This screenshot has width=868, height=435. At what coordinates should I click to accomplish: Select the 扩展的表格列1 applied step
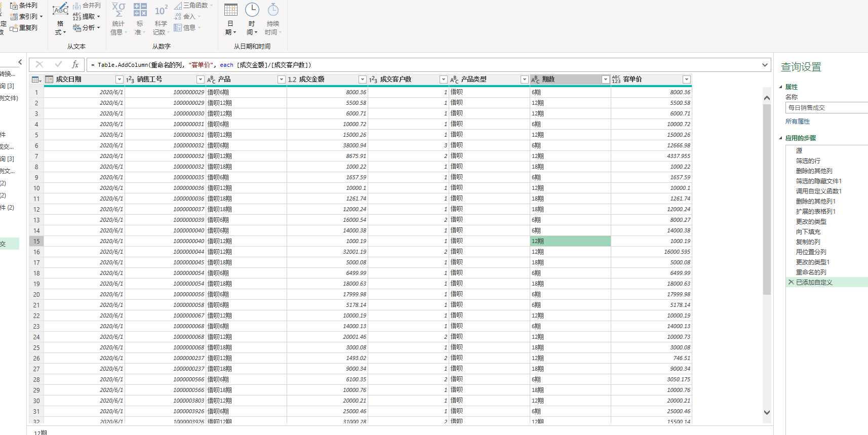click(x=816, y=211)
